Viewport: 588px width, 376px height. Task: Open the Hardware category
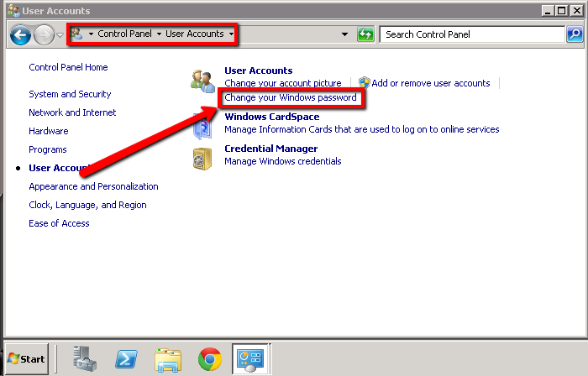click(x=49, y=131)
